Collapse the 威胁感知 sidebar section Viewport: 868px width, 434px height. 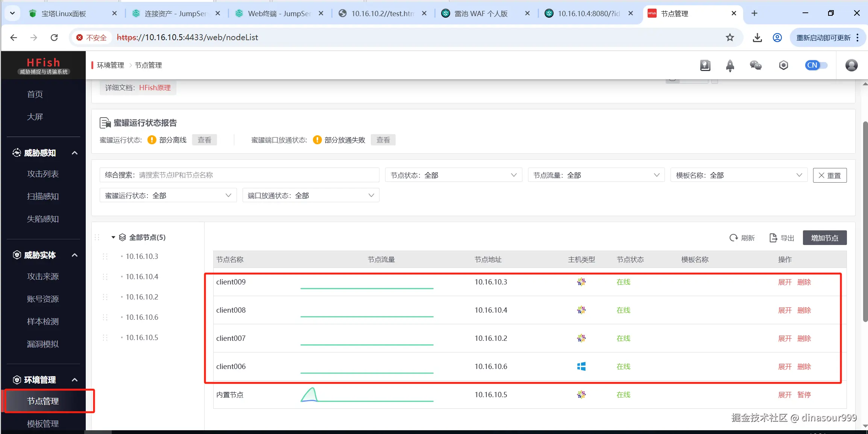[x=74, y=153]
